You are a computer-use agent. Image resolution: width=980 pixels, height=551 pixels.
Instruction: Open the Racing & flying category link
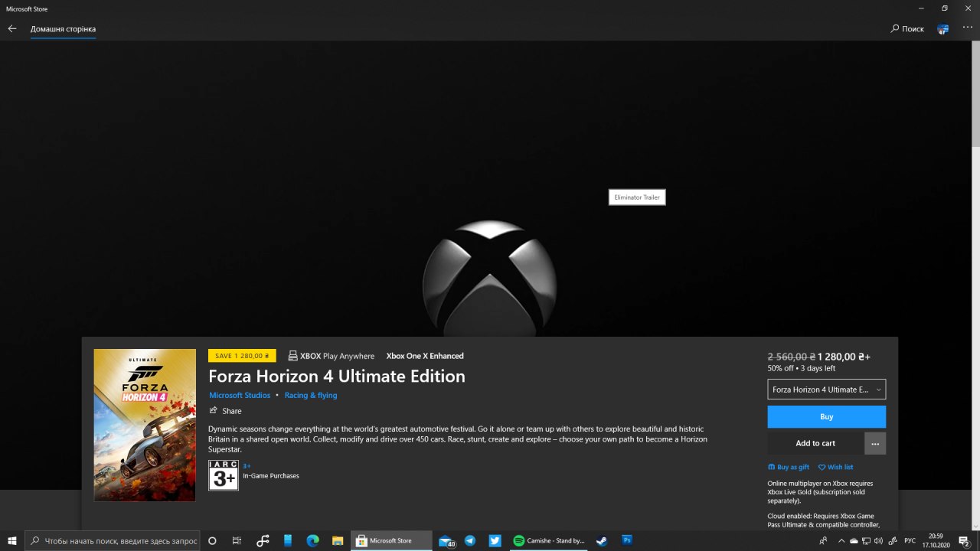click(311, 396)
